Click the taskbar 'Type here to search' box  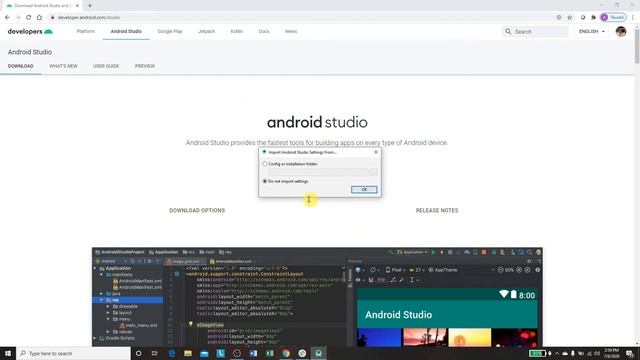pyautogui.click(x=73, y=353)
